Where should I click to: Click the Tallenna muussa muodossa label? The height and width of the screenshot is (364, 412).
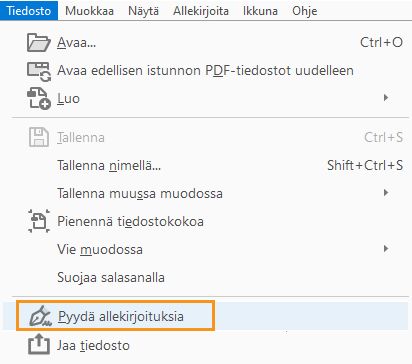[140, 193]
